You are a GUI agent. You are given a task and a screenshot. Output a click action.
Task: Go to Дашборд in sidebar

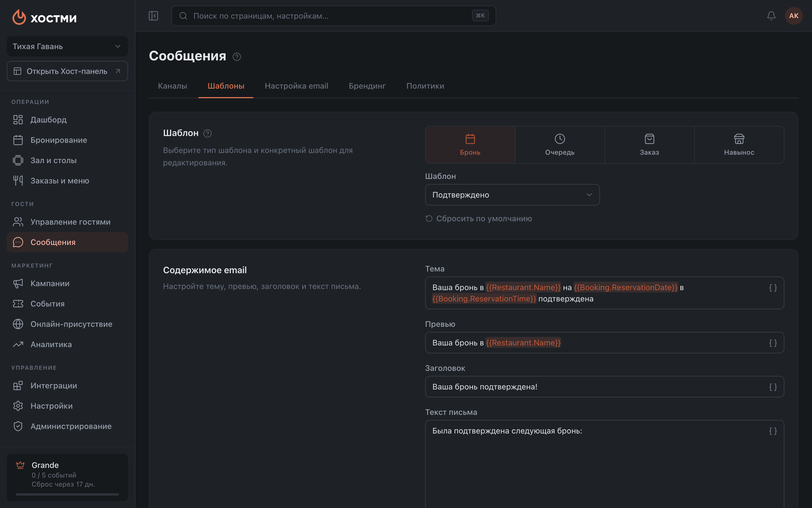point(67,120)
